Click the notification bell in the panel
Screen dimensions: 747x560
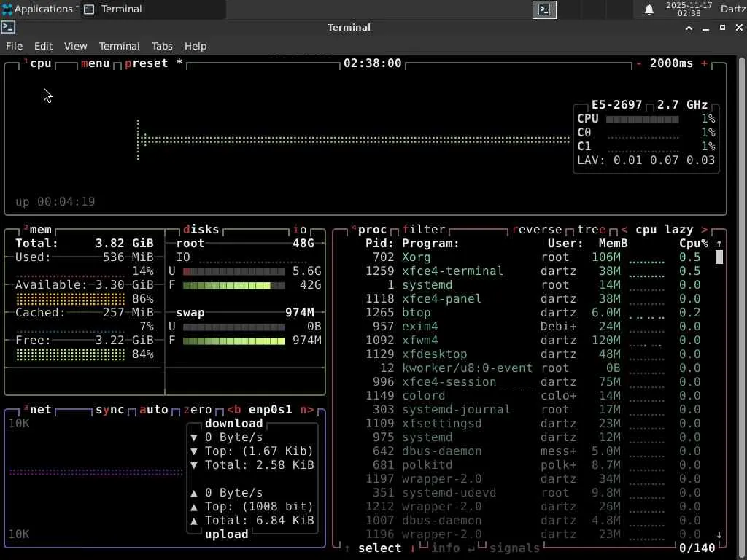[x=649, y=9]
